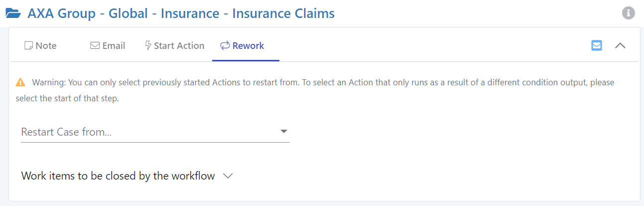Click the Work items to be closed label
The image size is (644, 206).
[x=118, y=176]
